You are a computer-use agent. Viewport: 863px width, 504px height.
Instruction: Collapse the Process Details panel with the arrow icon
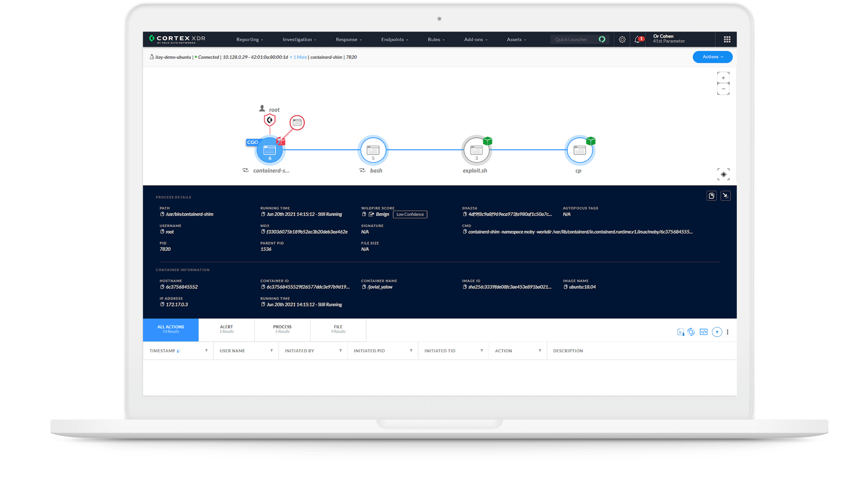[x=726, y=195]
